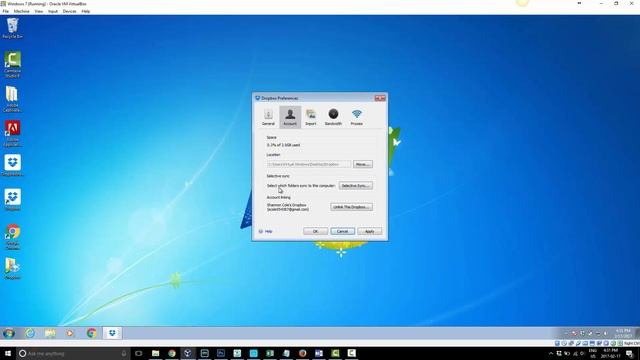Select the Recycle Bin desktop icon
This screenshot has width=640, height=360.
(x=12, y=29)
